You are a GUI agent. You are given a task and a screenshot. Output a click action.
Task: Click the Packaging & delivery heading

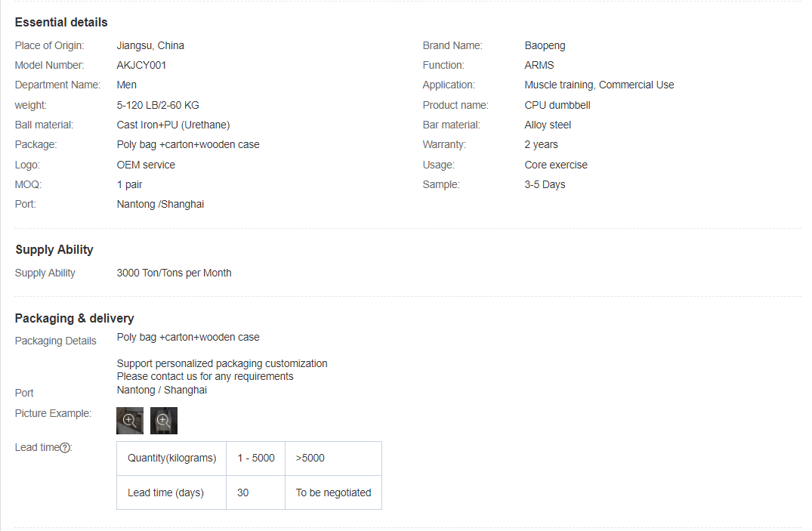click(75, 319)
